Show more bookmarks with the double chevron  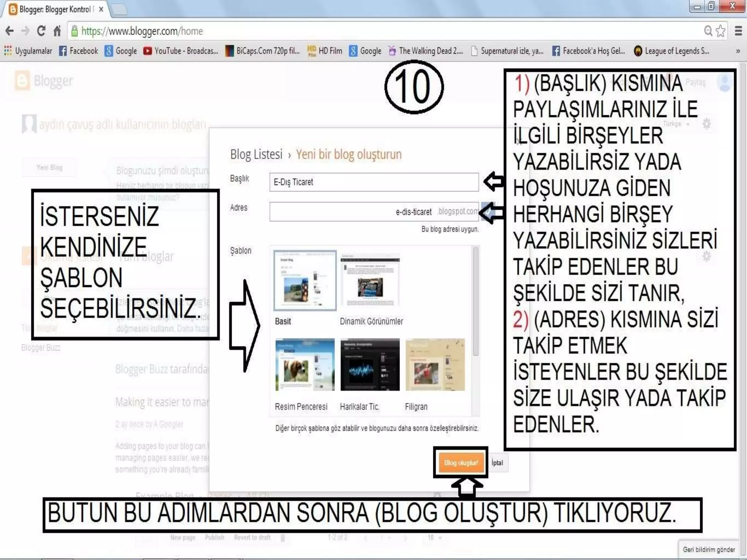(738, 51)
